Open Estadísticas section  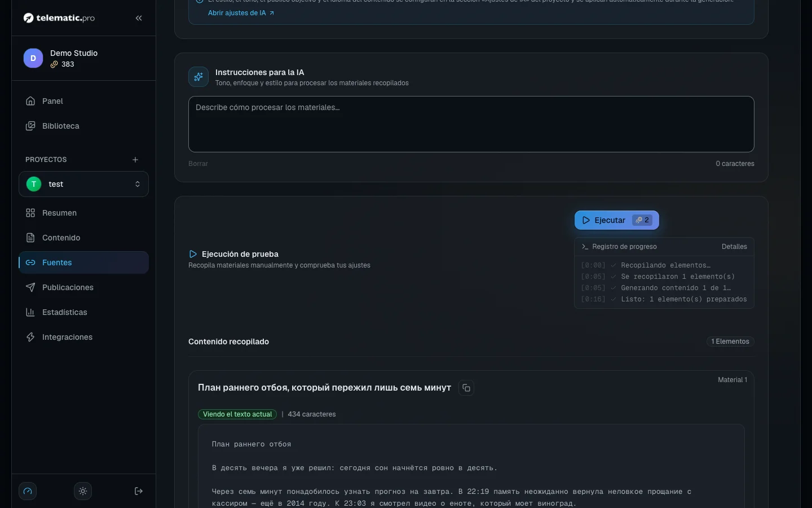pos(83,312)
